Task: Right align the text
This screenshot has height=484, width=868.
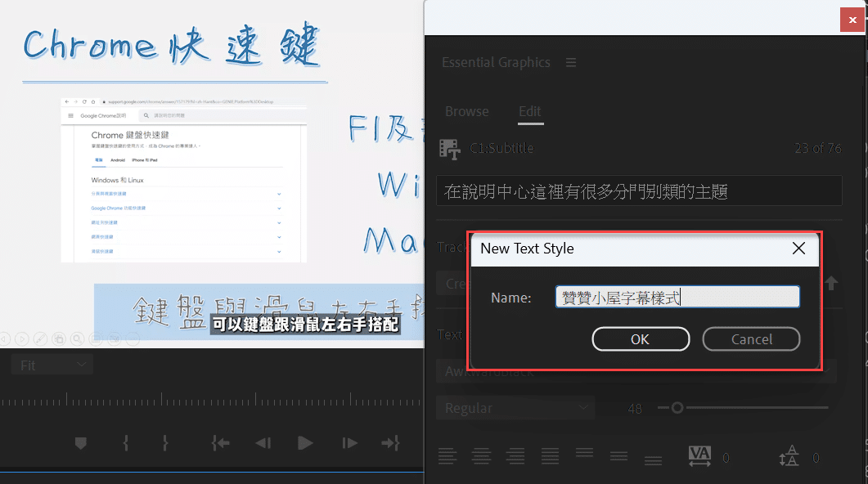Action: (515, 456)
